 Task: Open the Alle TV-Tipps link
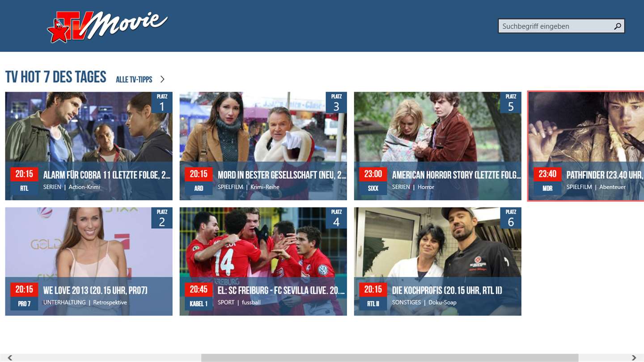[134, 80]
